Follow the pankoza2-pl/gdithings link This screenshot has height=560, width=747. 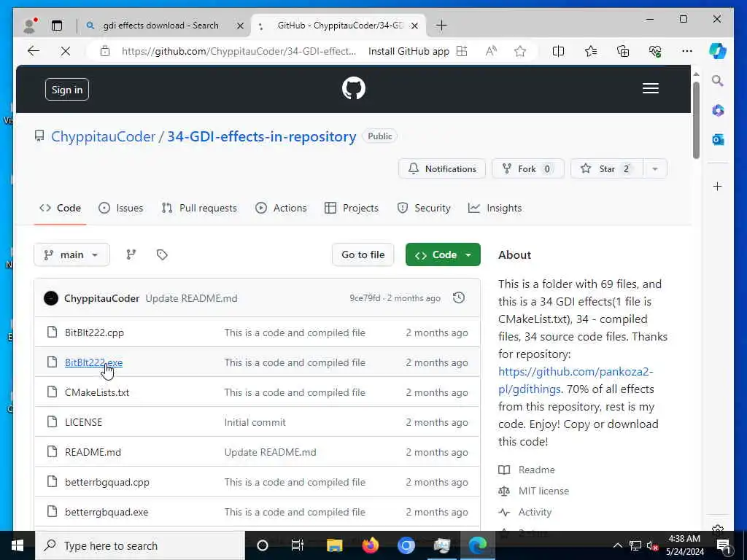point(576,380)
